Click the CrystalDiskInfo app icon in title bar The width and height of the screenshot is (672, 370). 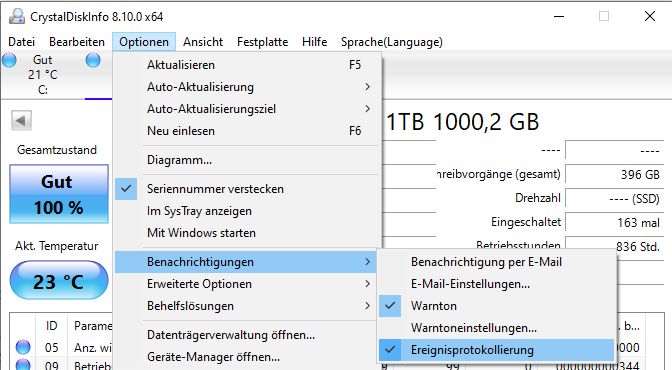(17, 16)
